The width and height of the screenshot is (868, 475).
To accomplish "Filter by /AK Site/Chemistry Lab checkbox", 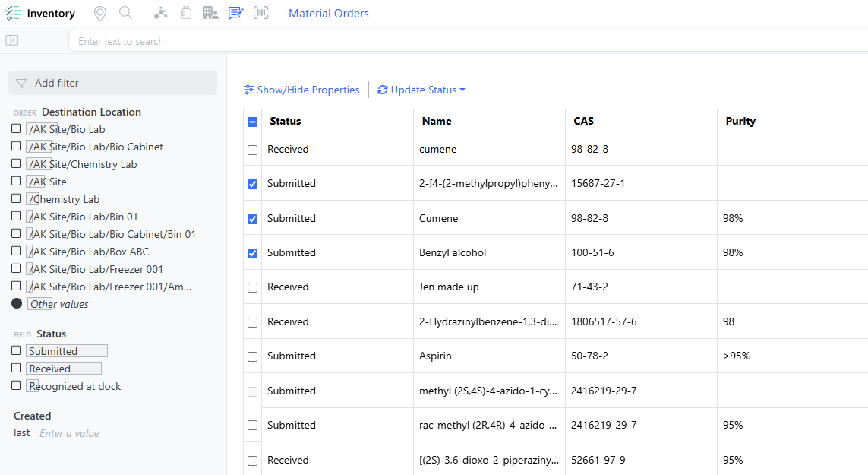I will 16,163.
